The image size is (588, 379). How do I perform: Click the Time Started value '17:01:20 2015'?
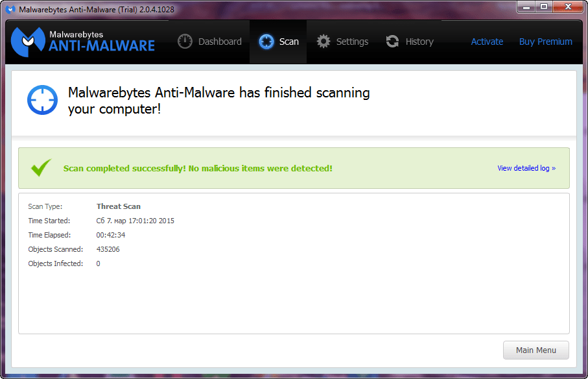[151, 221]
